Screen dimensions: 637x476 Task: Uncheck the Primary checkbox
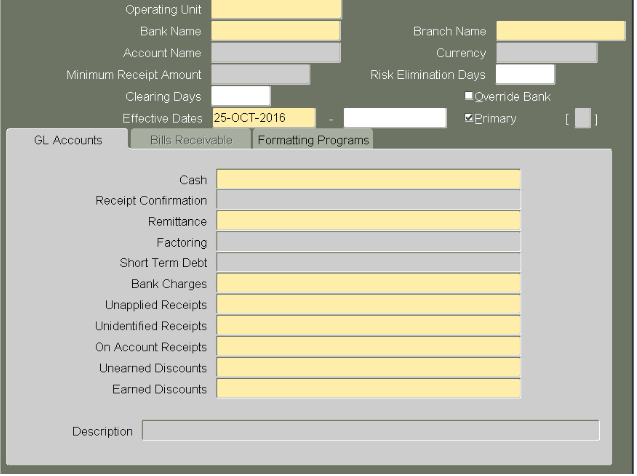coord(468,118)
